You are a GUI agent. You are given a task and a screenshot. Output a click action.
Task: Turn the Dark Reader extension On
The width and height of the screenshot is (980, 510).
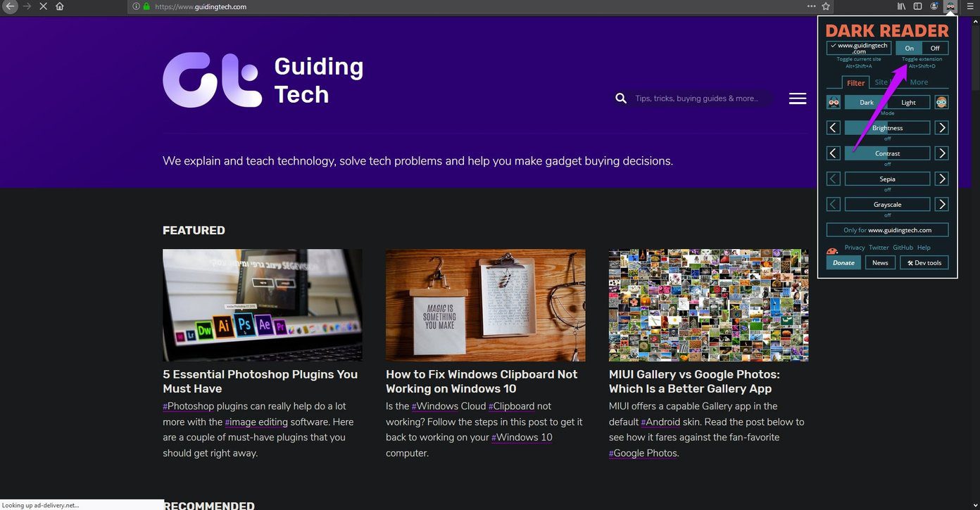(909, 48)
